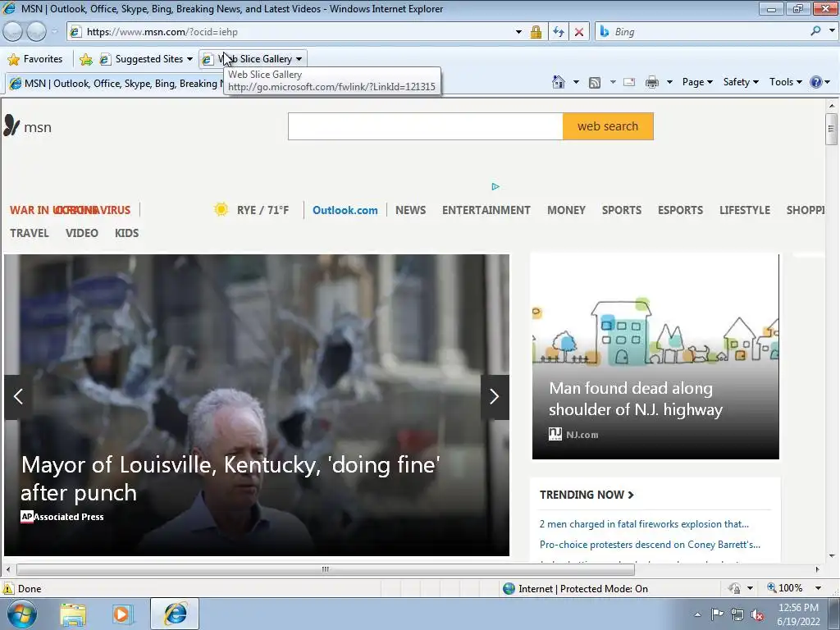This screenshot has width=840, height=630.
Task: Open the Page menu
Action: tap(697, 82)
